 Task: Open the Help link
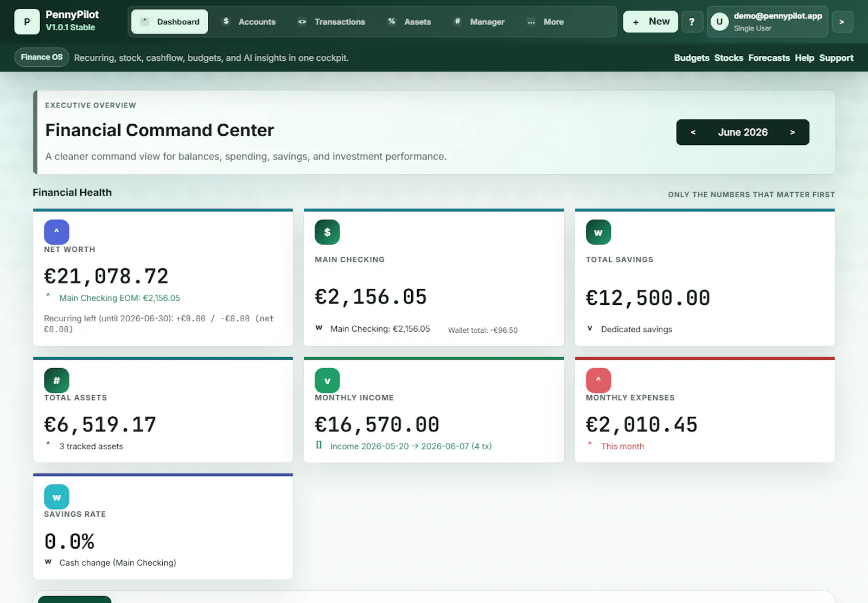click(805, 58)
